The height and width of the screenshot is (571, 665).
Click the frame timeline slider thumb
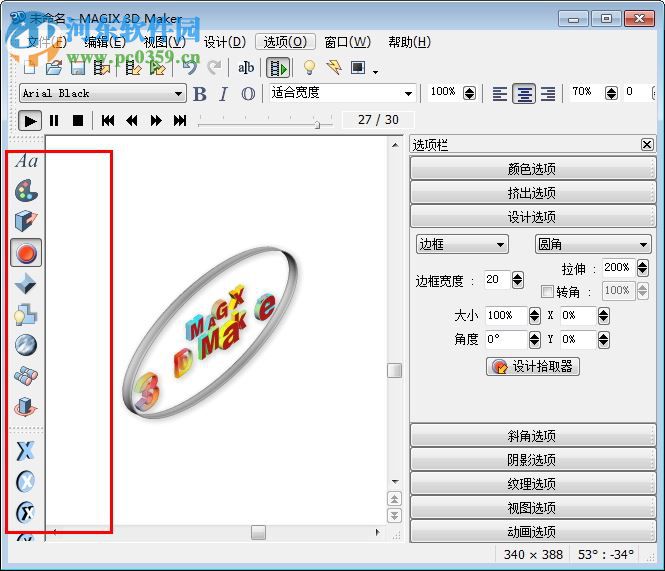point(317,124)
